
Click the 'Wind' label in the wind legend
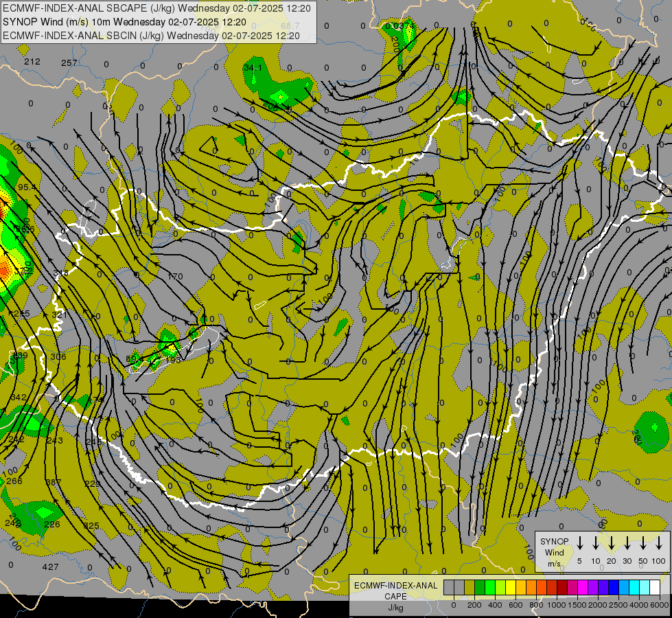point(554,552)
